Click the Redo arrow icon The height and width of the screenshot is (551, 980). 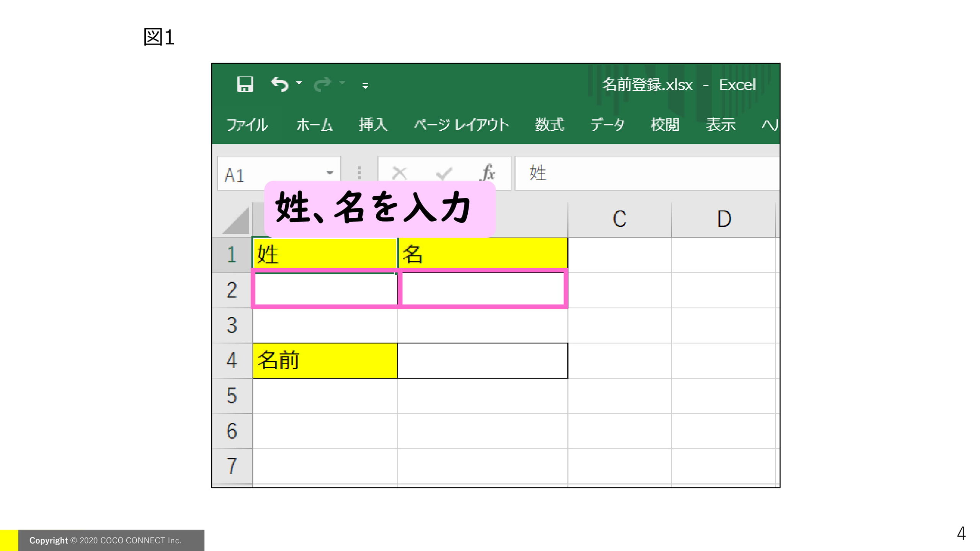[x=322, y=84]
